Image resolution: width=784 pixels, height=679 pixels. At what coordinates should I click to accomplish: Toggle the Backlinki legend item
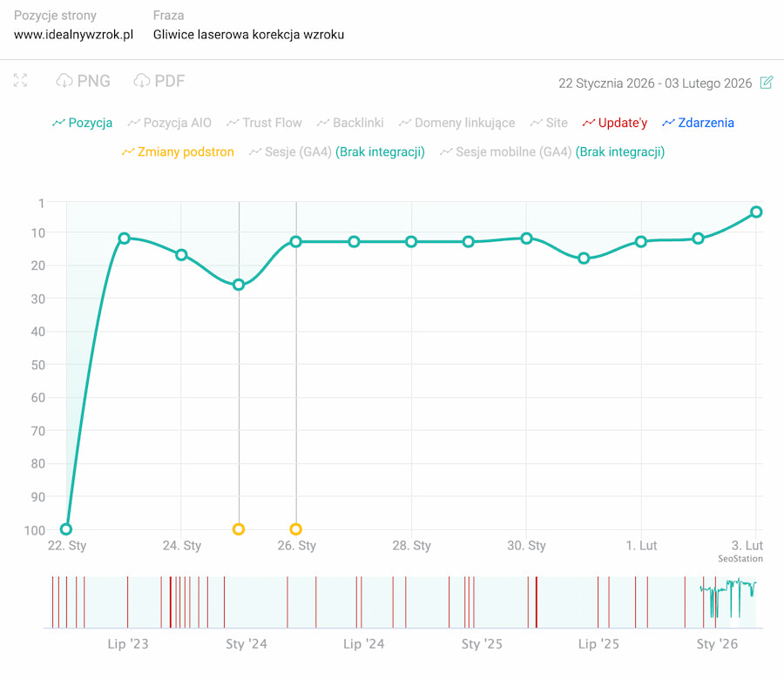click(x=349, y=123)
